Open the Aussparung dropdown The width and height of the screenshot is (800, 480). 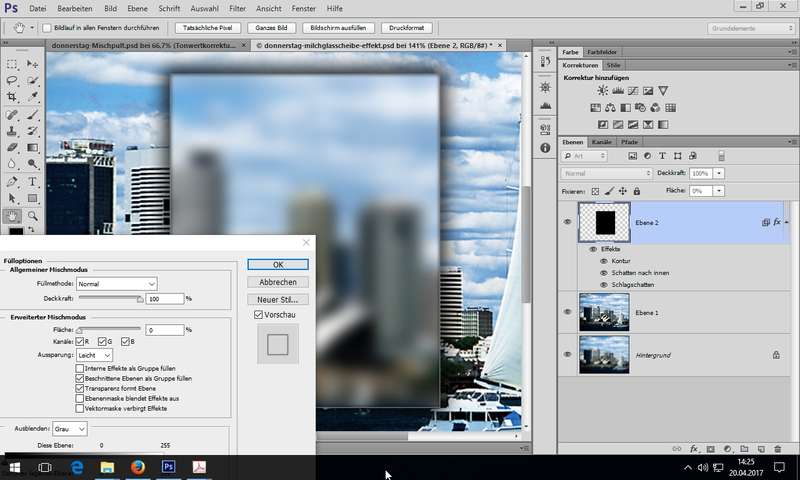[93, 355]
